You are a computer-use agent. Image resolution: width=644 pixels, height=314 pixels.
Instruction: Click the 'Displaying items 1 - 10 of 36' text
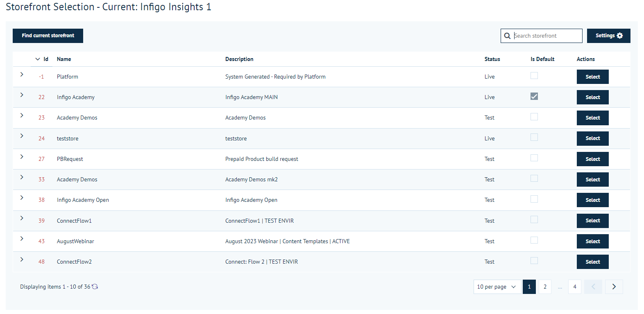55,287
